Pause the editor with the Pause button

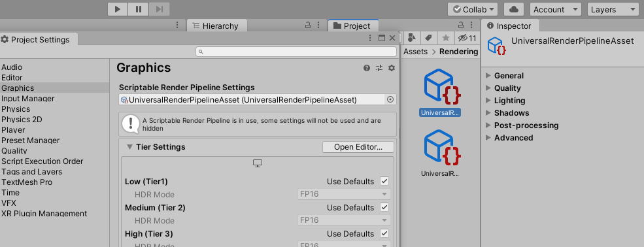139,9
